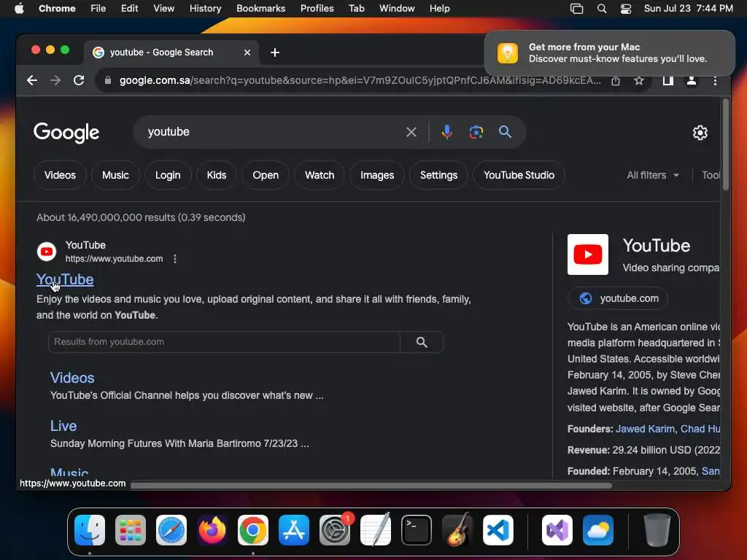The image size is (747, 560).
Task: Open a new tab with the plus button
Action: tap(275, 52)
